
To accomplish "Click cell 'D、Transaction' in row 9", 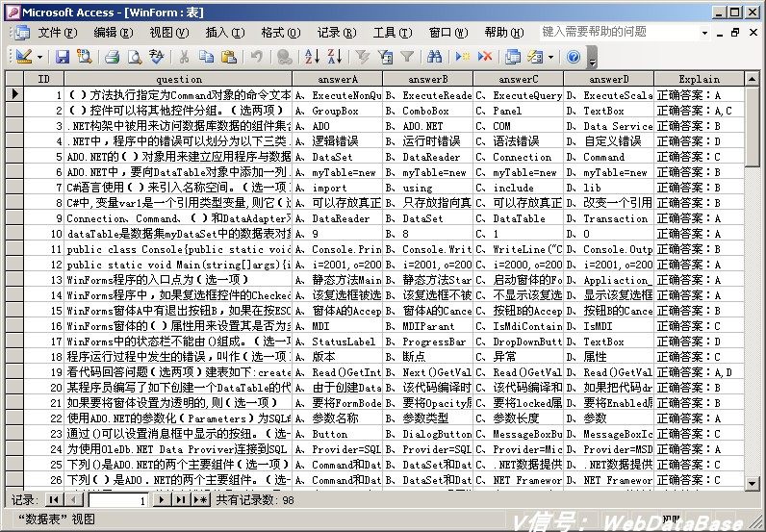I will coord(609,218).
